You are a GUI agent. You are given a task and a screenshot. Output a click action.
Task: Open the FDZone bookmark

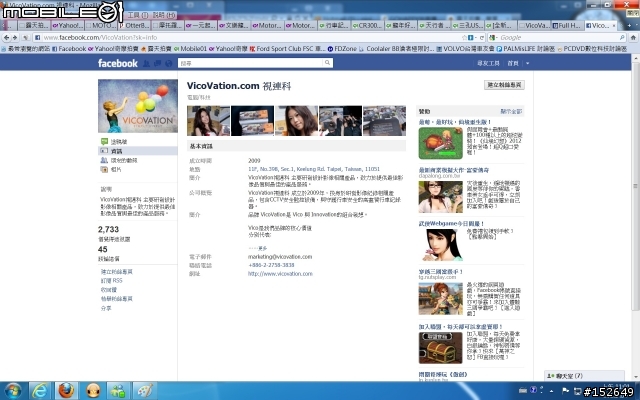pyautogui.click(x=342, y=49)
